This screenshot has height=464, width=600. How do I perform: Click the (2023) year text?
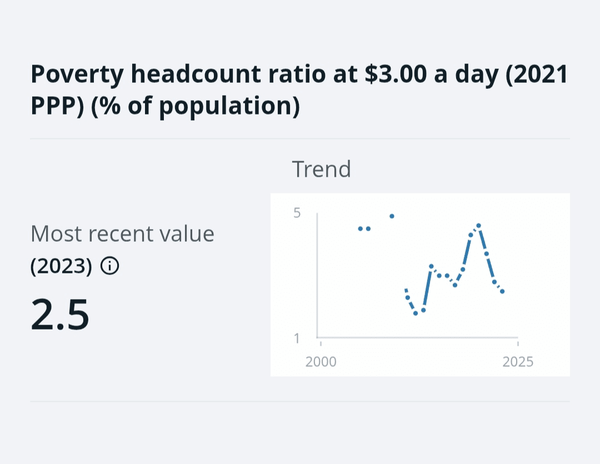(x=62, y=266)
